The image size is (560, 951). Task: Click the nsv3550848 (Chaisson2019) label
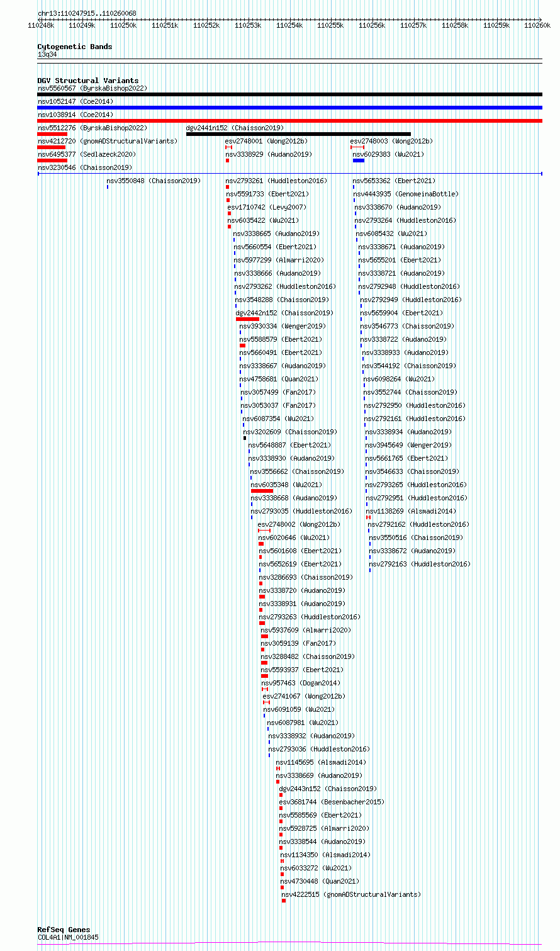pos(154,181)
